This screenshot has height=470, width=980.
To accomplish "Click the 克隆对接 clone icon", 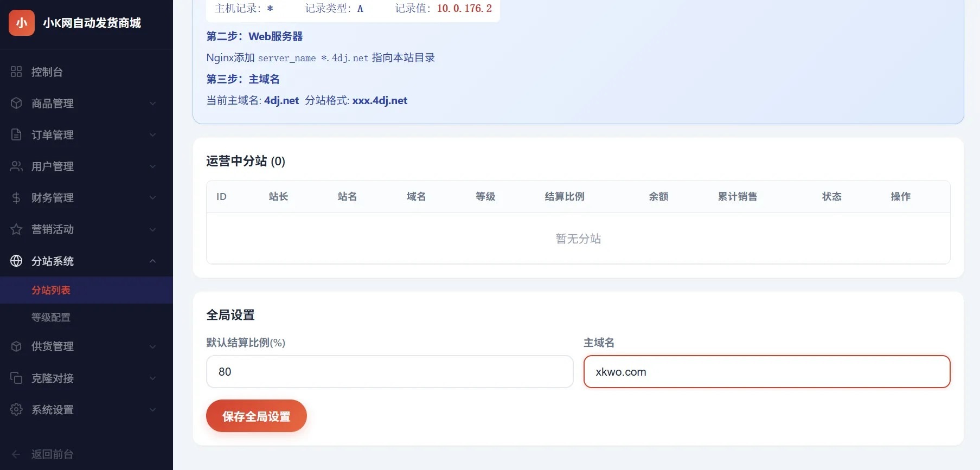I will [16, 378].
